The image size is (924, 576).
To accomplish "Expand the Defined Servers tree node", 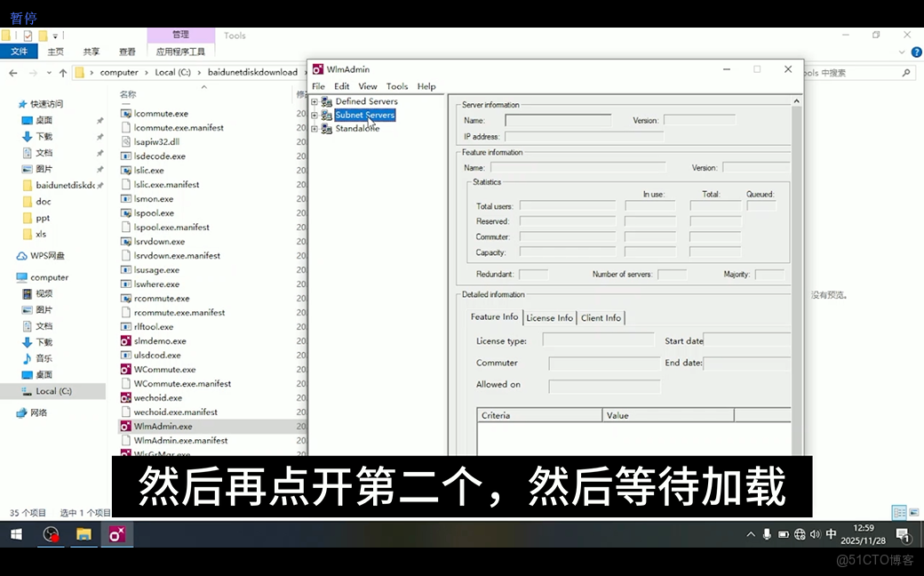I will 313,101.
